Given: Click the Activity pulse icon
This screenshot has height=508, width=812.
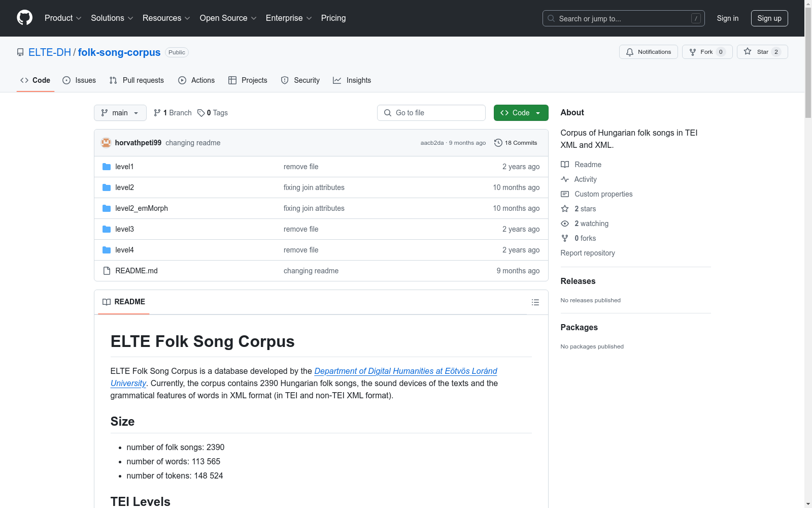Looking at the screenshot, I should tap(565, 179).
